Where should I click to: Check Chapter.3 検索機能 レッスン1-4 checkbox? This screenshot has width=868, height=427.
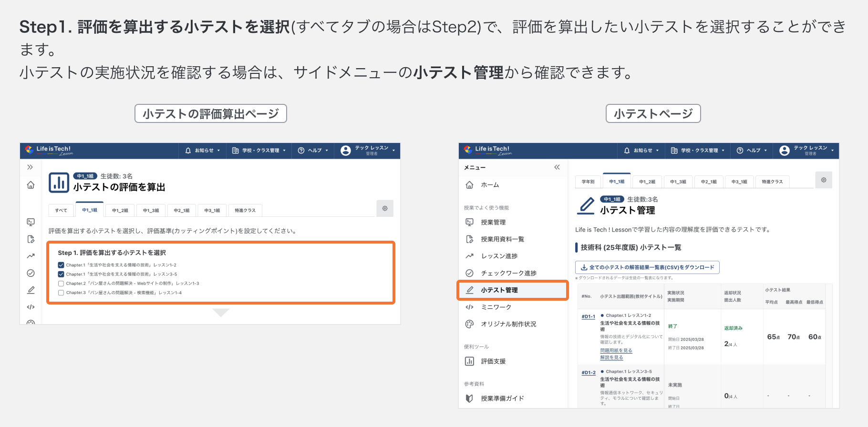(61, 293)
